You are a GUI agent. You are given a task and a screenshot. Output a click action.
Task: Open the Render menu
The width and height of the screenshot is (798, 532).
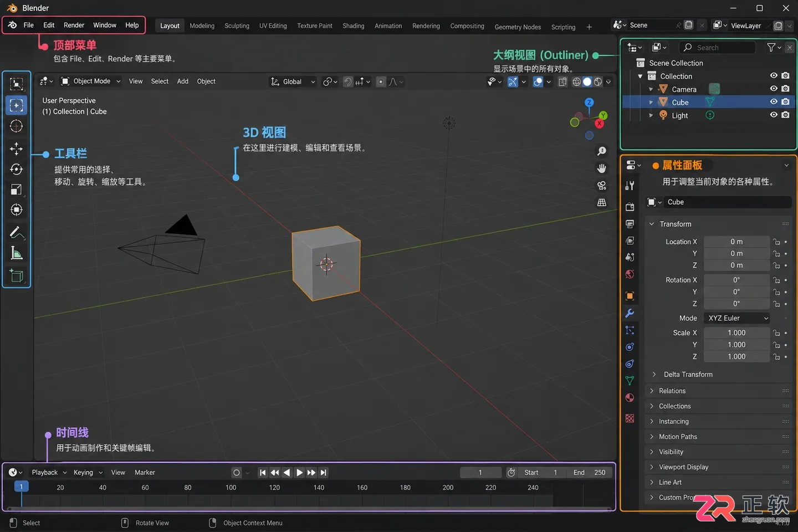pyautogui.click(x=74, y=25)
